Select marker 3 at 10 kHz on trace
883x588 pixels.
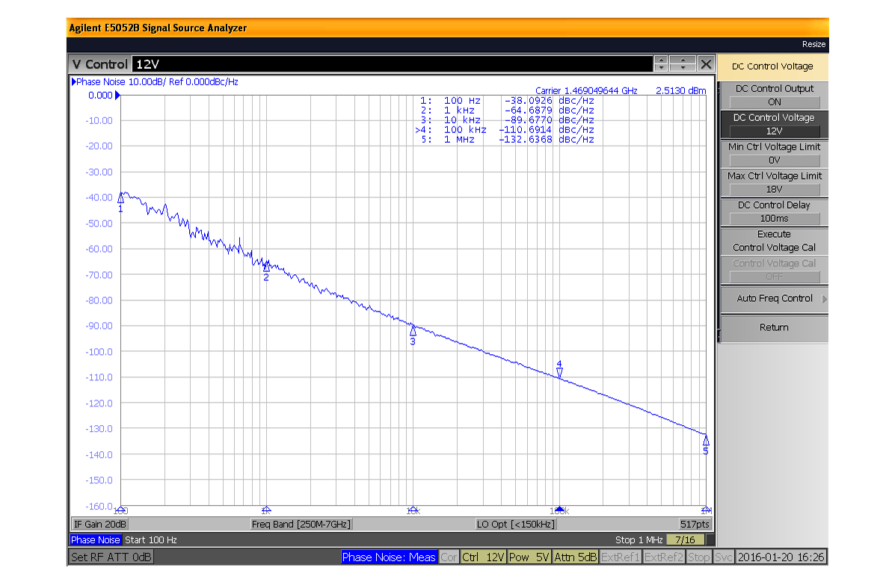pyautogui.click(x=413, y=330)
